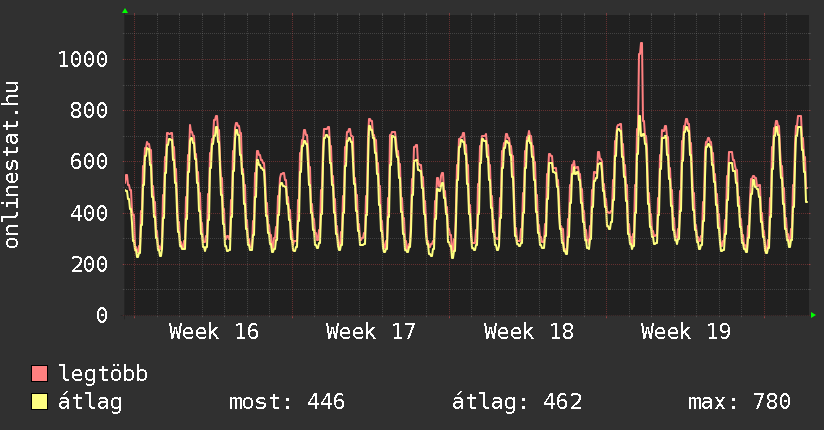Screen dimensions: 824x430
Task: Click the yellow átlag legend color swatch
Action: (x=39, y=402)
